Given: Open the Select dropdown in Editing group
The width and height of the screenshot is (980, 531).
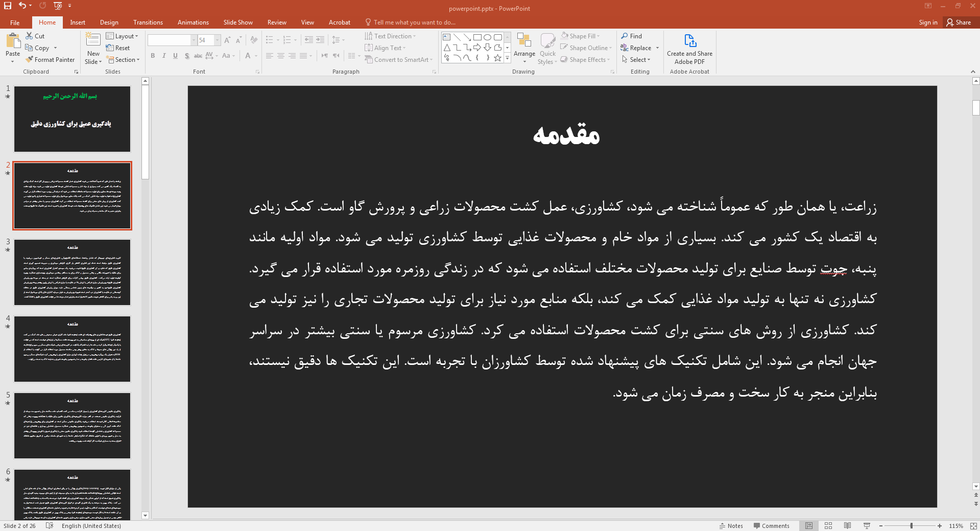Looking at the screenshot, I should click(x=636, y=60).
